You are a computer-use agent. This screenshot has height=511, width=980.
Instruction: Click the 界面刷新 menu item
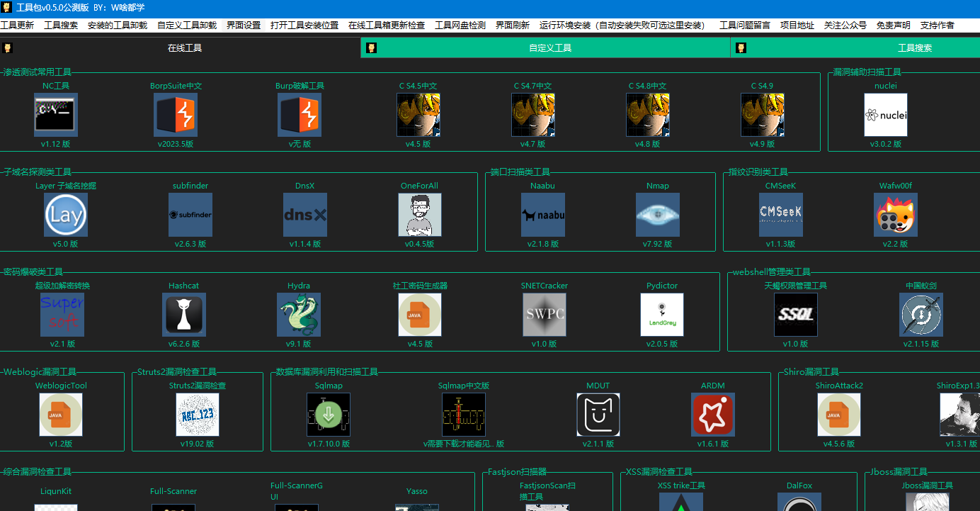tap(513, 25)
